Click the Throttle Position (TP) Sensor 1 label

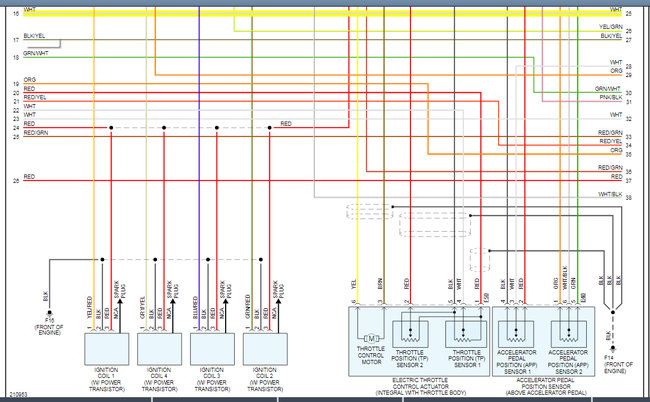[466, 358]
